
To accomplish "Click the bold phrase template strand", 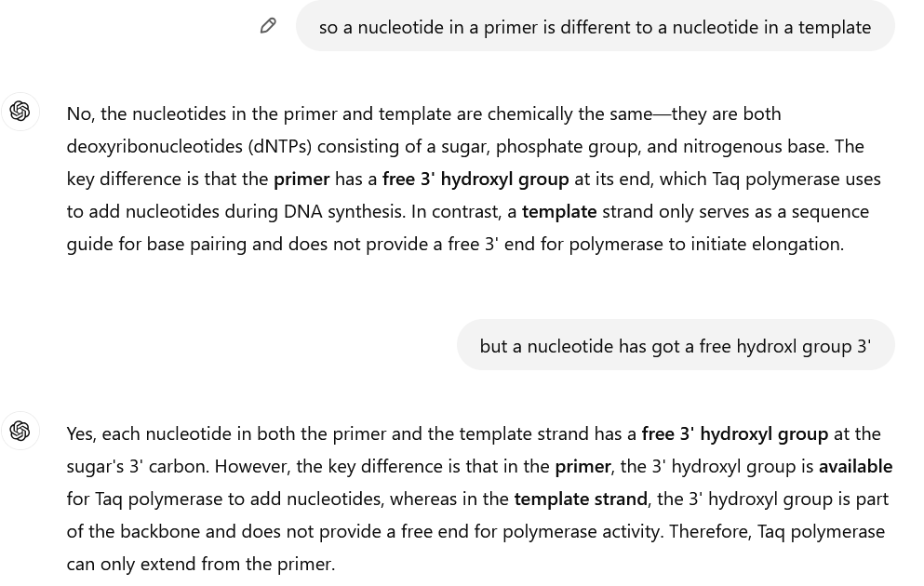I will 580,498.
